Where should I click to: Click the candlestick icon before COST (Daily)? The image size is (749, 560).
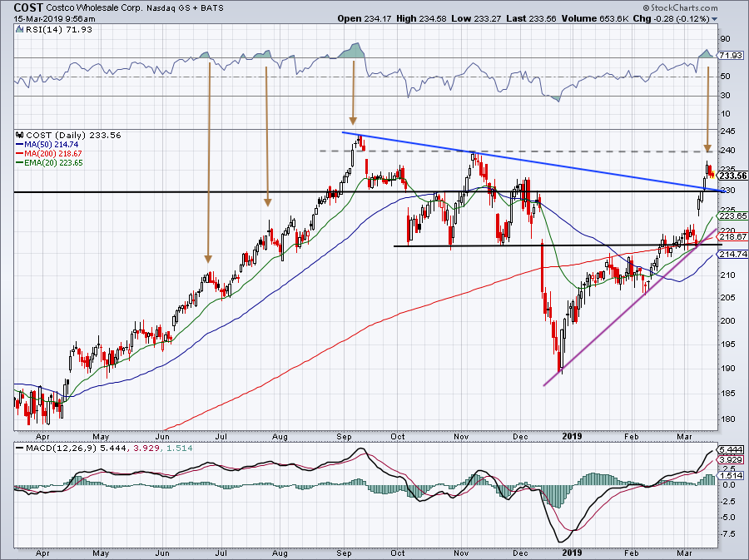(20, 135)
